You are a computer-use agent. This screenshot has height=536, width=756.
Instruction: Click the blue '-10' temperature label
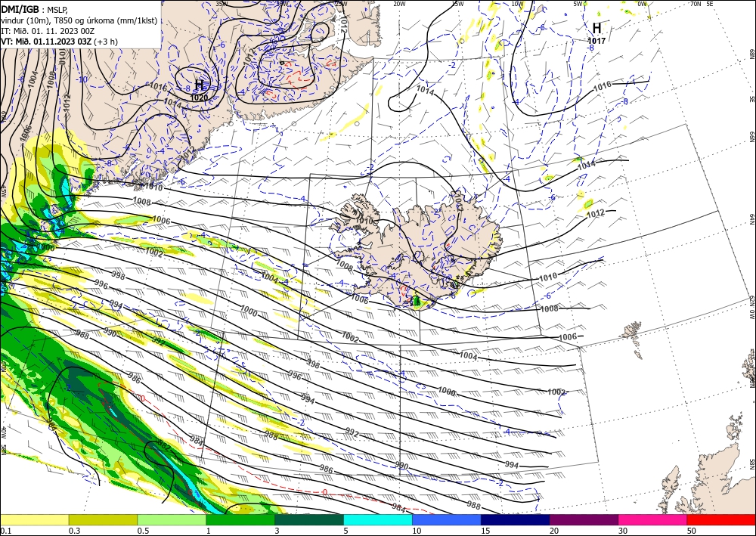82,79
